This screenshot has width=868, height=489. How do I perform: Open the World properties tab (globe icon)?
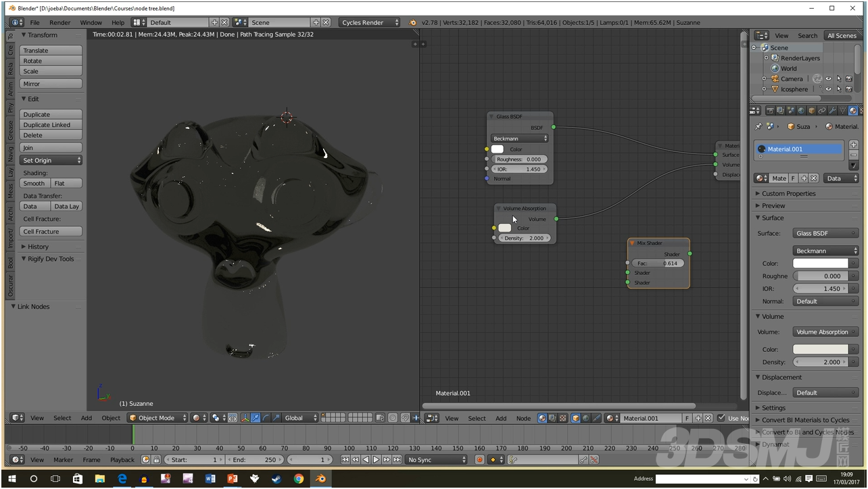click(x=801, y=111)
